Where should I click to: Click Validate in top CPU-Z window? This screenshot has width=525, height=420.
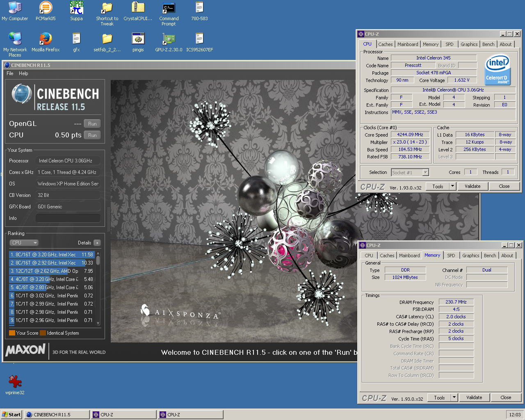pos(472,186)
